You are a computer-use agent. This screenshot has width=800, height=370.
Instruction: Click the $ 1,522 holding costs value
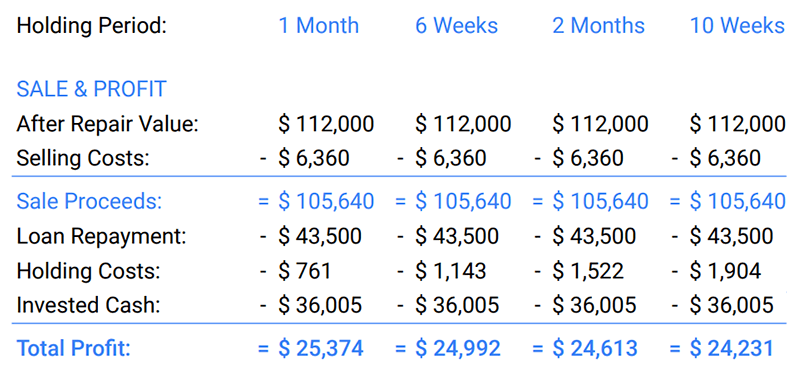coord(588,271)
